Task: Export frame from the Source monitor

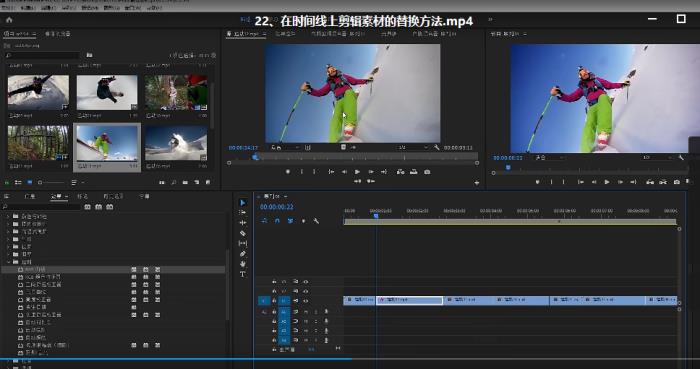Action: (427, 172)
